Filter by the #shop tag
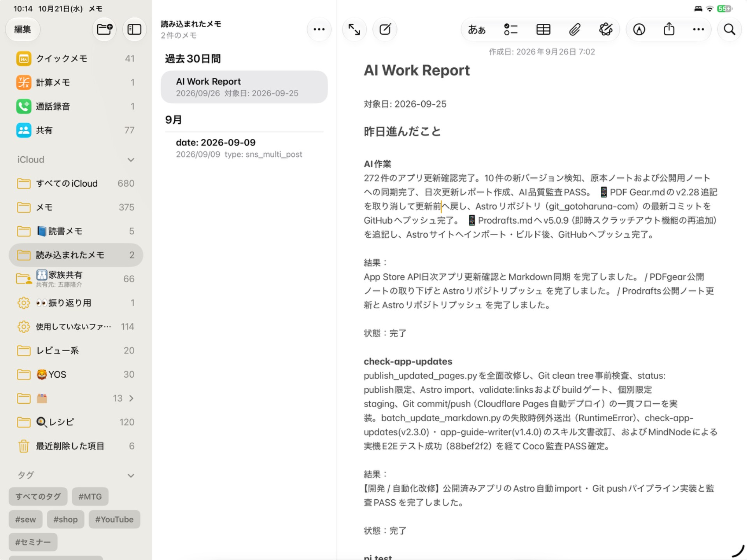The image size is (747, 560). (65, 519)
